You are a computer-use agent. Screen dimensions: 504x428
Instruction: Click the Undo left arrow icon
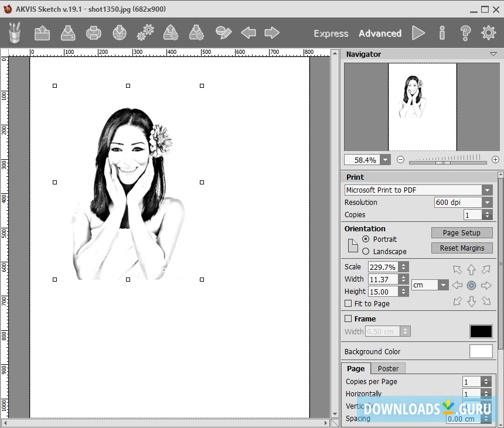248,33
